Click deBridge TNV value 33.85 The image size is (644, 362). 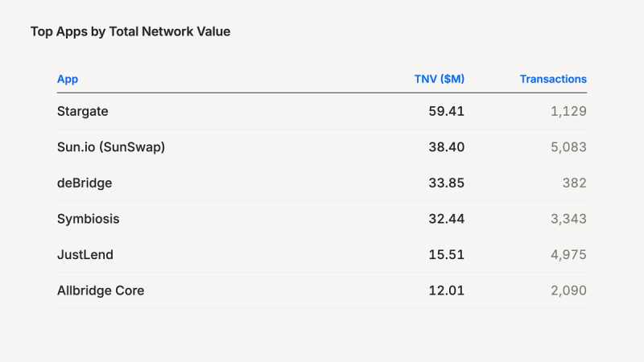(x=447, y=183)
